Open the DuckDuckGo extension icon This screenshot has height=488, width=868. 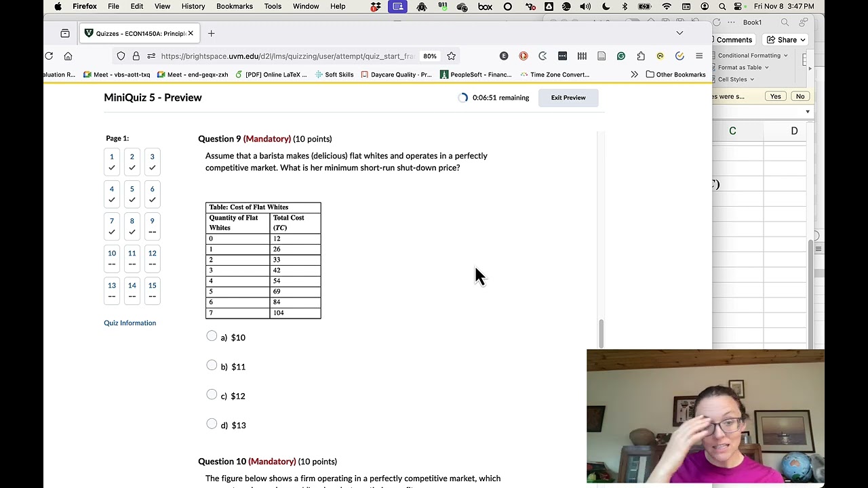tap(524, 56)
